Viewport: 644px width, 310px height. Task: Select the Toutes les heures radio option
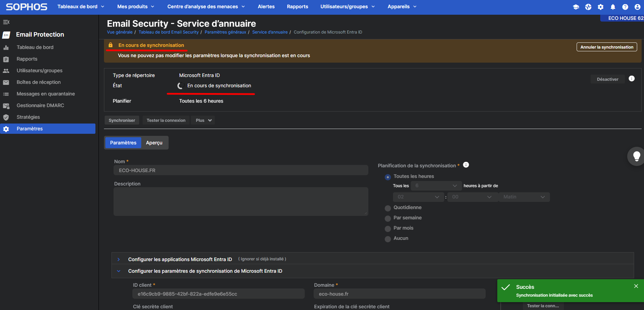(x=388, y=177)
